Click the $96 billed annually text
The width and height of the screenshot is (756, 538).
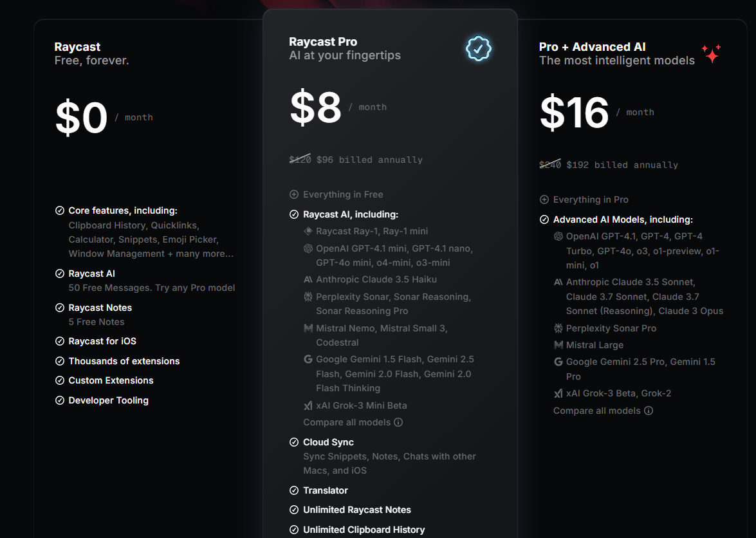[369, 160]
